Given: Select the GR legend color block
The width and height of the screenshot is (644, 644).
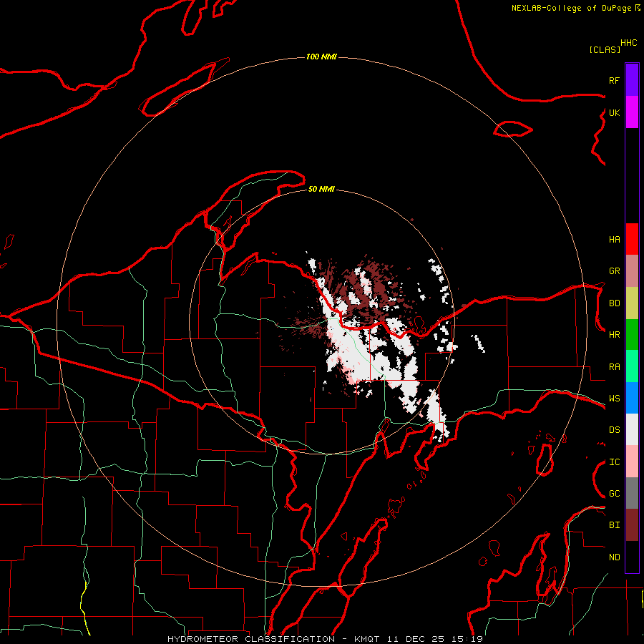Looking at the screenshot, I should coord(632,271).
